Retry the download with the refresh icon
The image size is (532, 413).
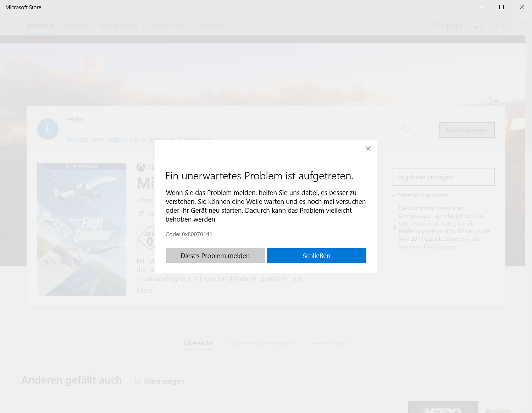point(405,129)
